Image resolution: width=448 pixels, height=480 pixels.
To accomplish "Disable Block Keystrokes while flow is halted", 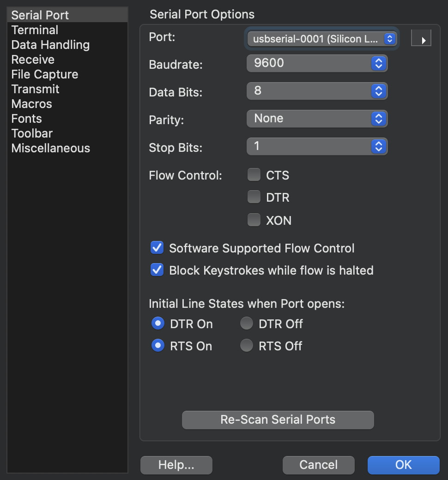I will (x=157, y=270).
